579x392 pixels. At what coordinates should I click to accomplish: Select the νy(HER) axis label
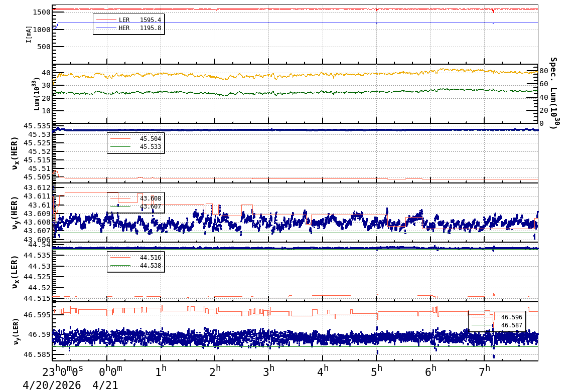[x=15, y=213]
